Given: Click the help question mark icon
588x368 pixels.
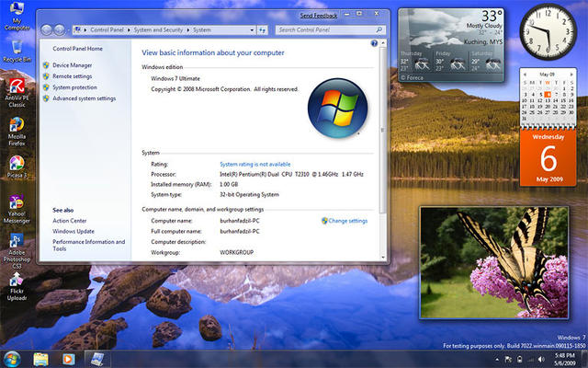Looking at the screenshot, I should click(374, 43).
